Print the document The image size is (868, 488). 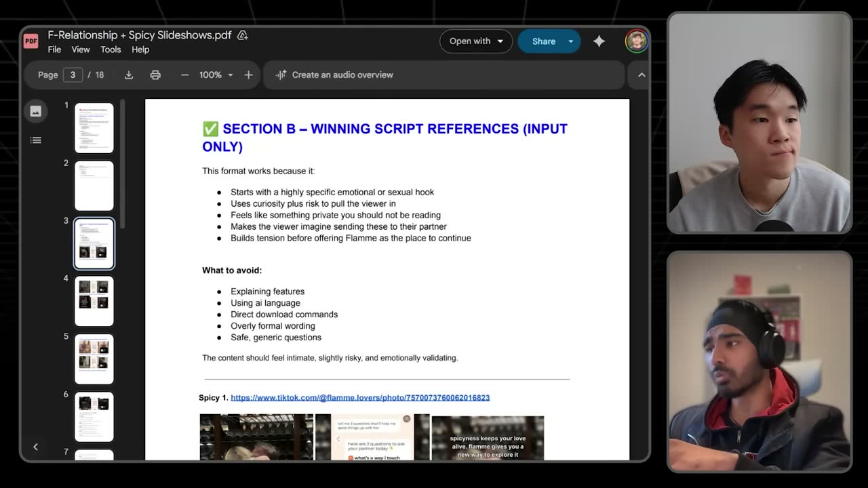155,75
